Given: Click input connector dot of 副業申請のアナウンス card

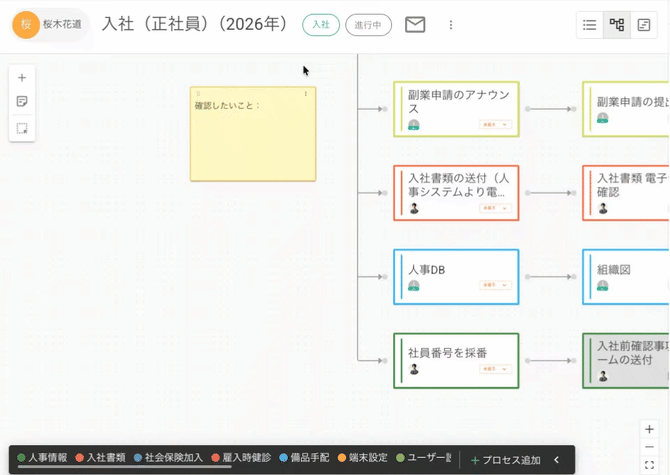Looking at the screenshot, I should [385, 109].
